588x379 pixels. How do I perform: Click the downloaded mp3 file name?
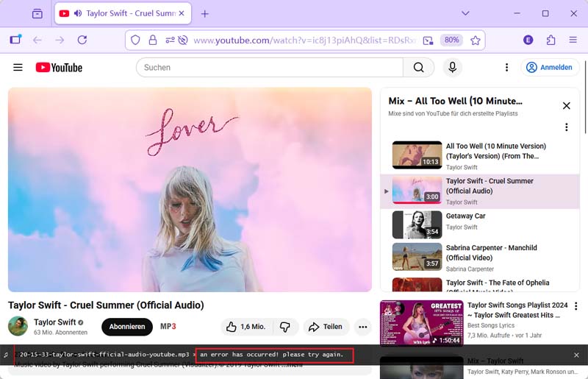coord(104,355)
